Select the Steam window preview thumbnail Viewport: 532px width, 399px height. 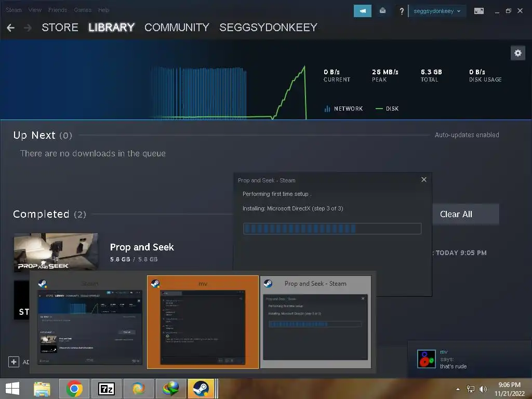pyautogui.click(x=89, y=322)
